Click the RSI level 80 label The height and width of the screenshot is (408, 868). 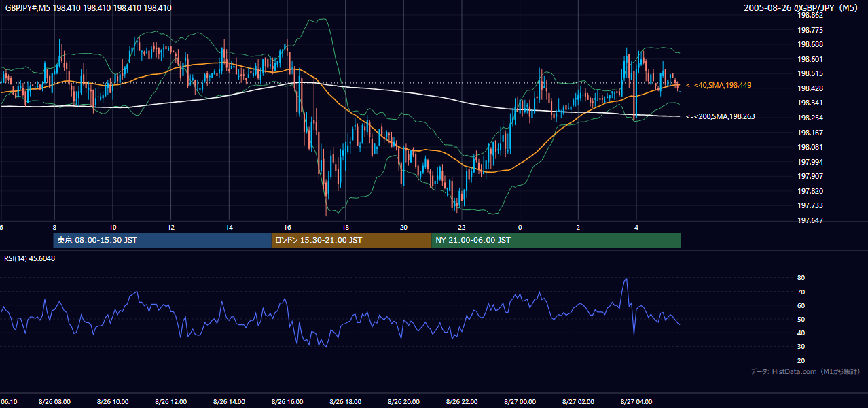[801, 278]
